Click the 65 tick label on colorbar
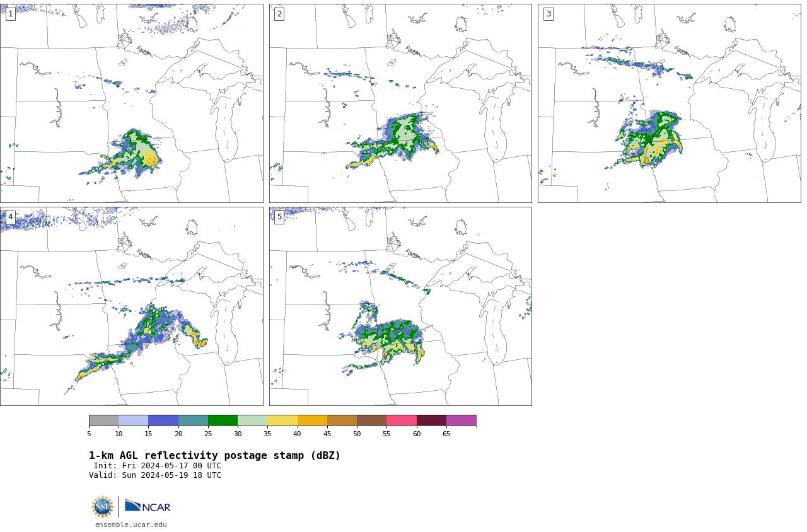Viewport: 807px width, 532px height. (x=446, y=434)
